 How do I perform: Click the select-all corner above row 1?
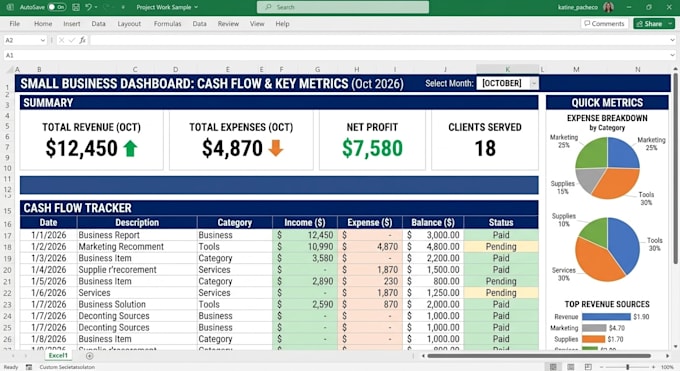(9, 69)
